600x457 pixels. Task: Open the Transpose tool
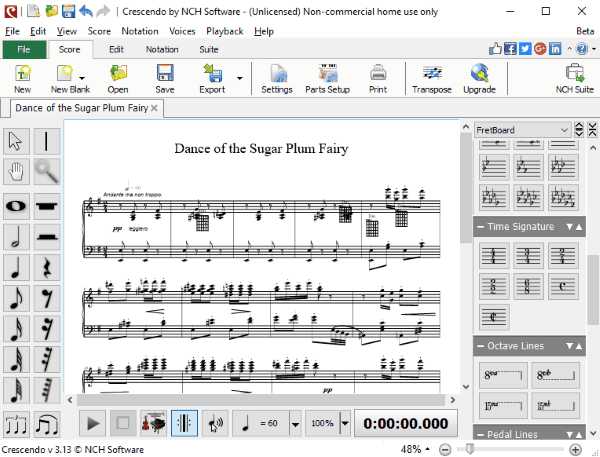(432, 78)
